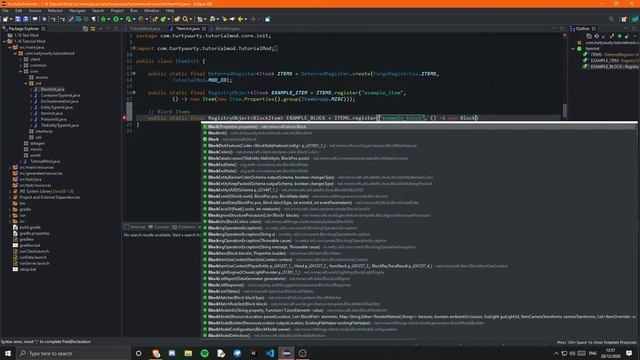Screen dimensions: 640x360
Task: Click the taskbar search box
Action: [x=73, y=353]
